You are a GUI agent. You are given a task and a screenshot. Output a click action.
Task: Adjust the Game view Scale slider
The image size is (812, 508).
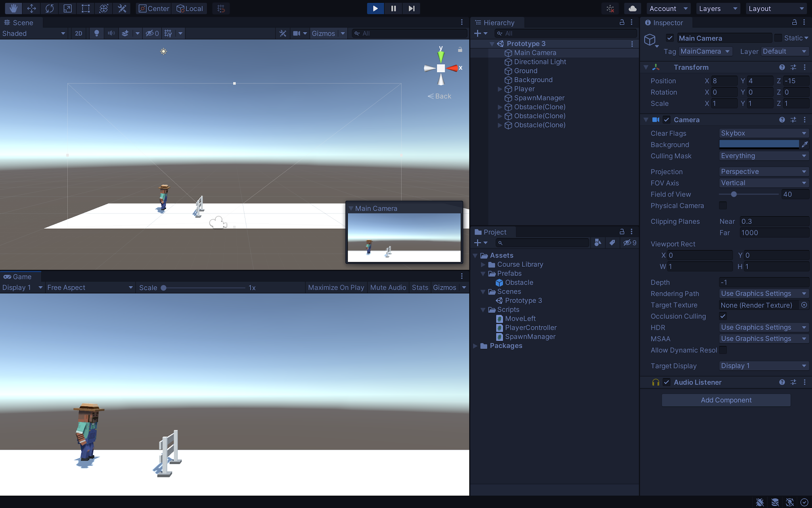coord(204,288)
